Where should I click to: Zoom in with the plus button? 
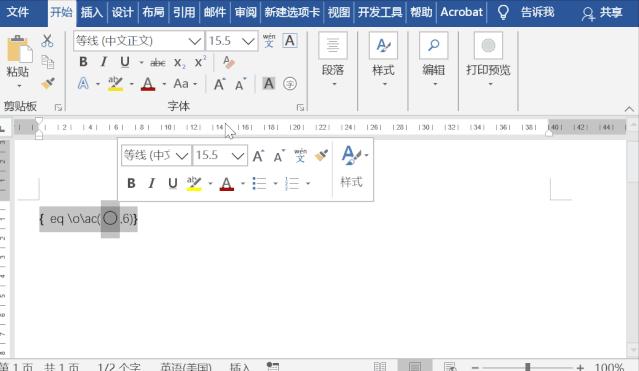(580, 367)
